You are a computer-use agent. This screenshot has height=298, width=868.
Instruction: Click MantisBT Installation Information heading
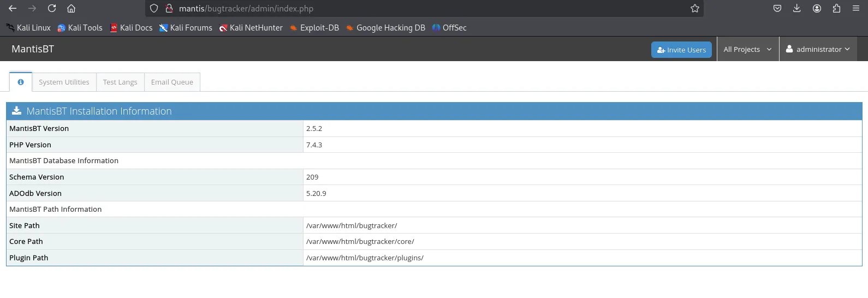coord(99,111)
